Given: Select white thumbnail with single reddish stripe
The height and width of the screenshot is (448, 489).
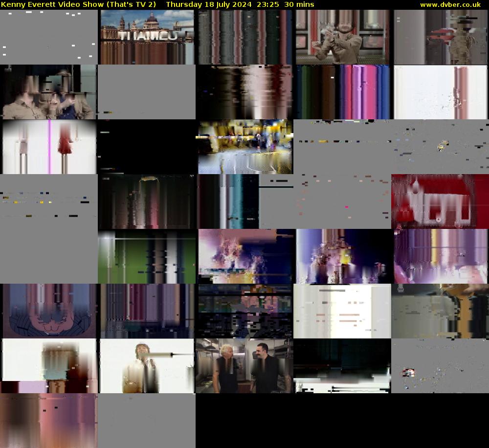Looking at the screenshot, I should [440, 92].
